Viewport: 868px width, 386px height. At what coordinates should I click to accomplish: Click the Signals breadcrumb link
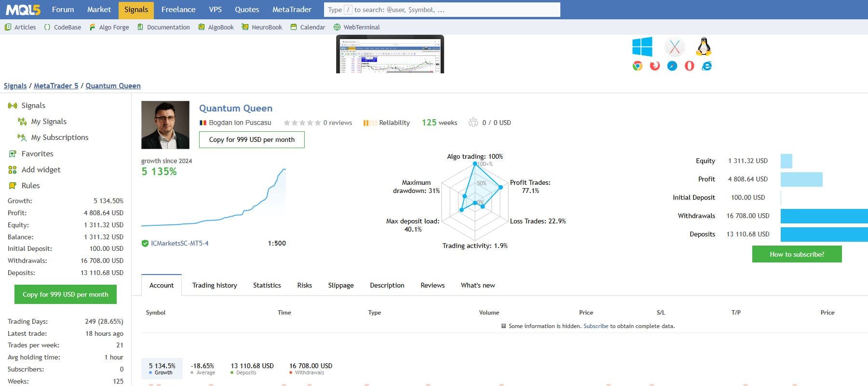tap(15, 86)
